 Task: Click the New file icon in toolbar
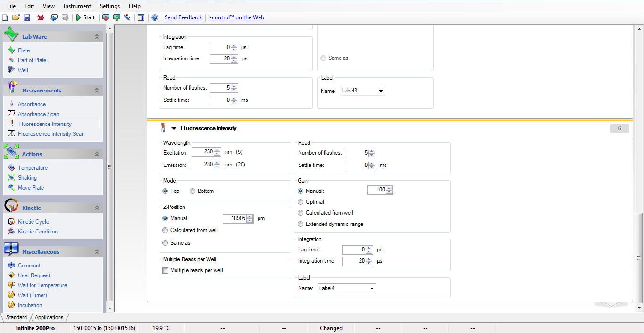pyautogui.click(x=5, y=17)
